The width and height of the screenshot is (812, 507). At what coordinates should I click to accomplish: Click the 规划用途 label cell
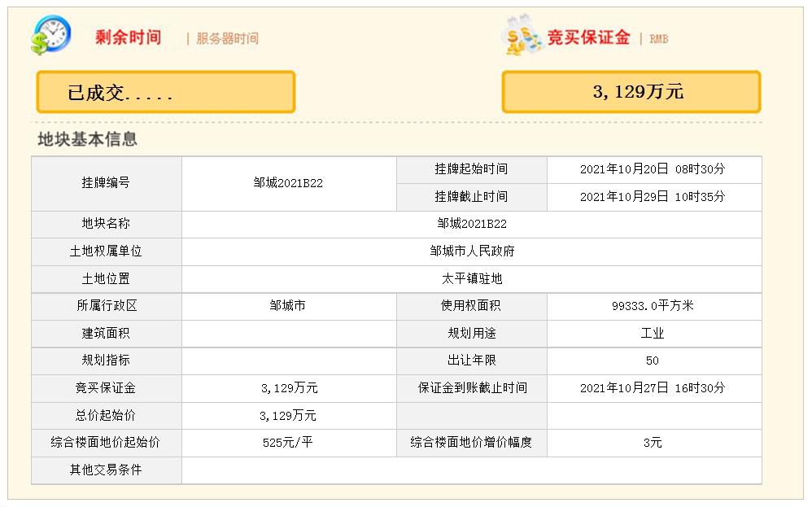coord(472,334)
